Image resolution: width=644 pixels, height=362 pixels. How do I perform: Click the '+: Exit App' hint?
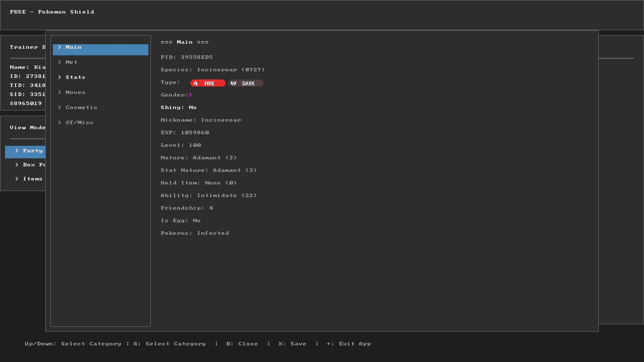pyautogui.click(x=349, y=344)
